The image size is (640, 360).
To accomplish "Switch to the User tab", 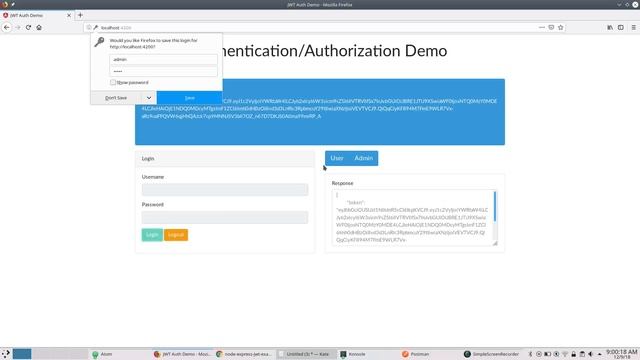I will point(337,158).
